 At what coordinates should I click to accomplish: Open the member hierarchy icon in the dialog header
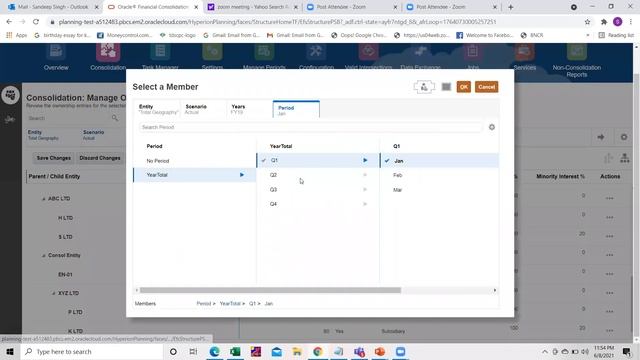tap(424, 87)
